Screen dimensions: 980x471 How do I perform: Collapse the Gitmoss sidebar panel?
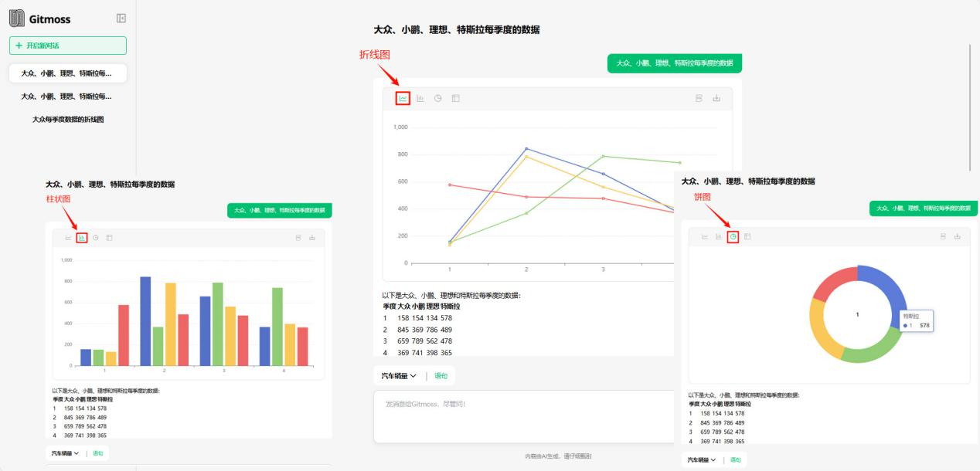(x=121, y=18)
